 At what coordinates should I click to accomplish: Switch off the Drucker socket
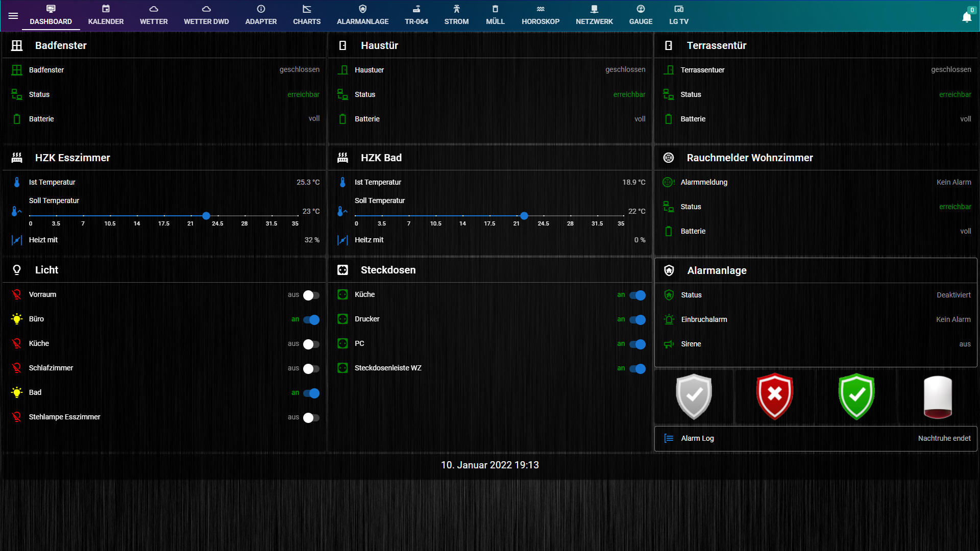click(637, 319)
